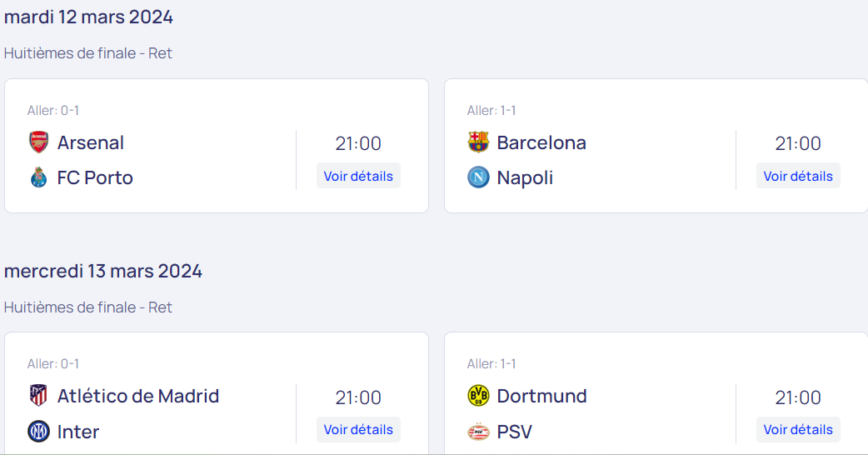Click the Inter club crest
Screen dimensions: 868x455
pyautogui.click(x=39, y=431)
